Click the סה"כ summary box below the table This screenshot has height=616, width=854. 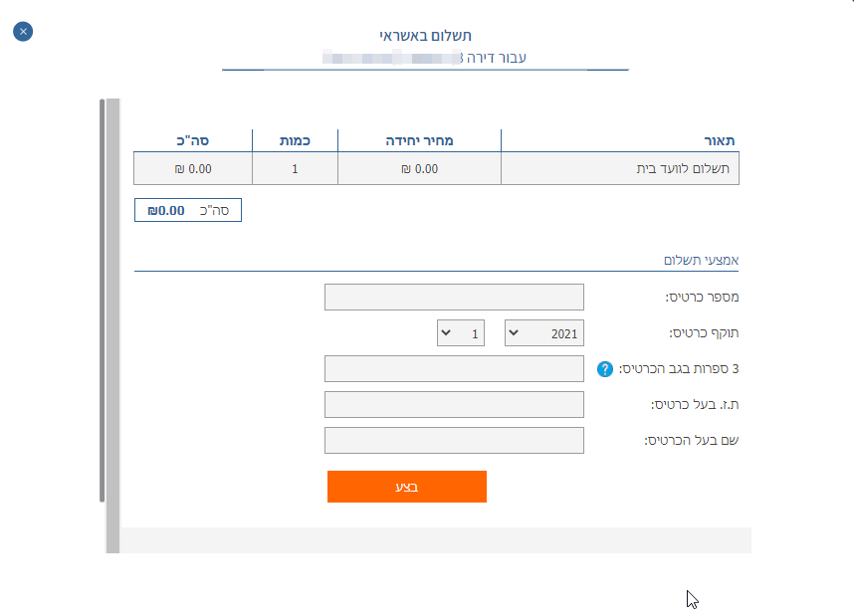click(x=188, y=210)
